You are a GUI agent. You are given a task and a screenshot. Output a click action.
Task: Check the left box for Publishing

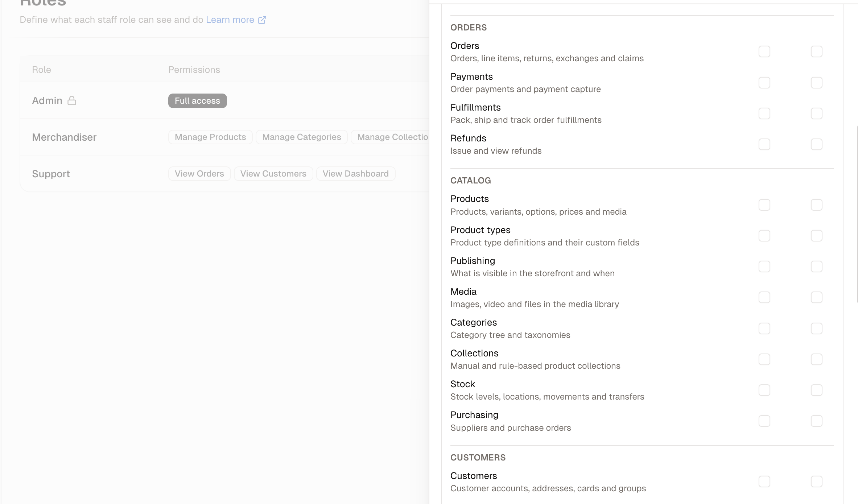point(764,267)
